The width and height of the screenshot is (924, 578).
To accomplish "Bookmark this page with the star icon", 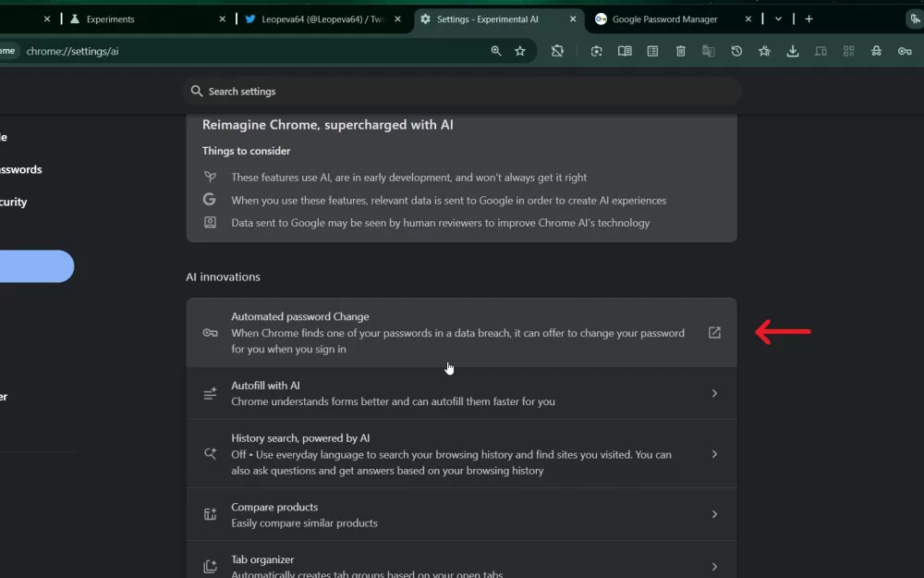I will pos(519,51).
